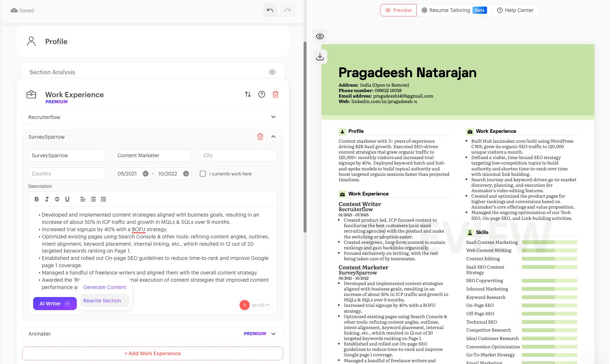Viewport: 609px width, 364px height.
Task: Clear the 05/2021 start date
Action: 145,174
